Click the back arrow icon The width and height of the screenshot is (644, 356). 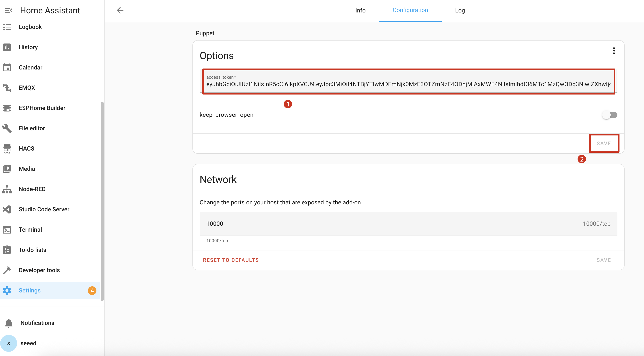(x=120, y=10)
